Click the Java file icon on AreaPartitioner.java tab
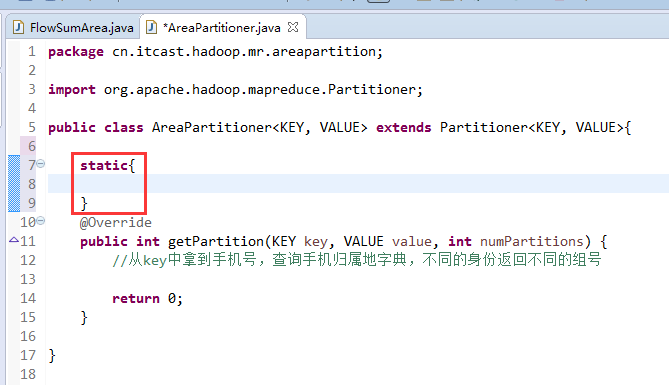This screenshot has height=385, width=669. [x=151, y=28]
